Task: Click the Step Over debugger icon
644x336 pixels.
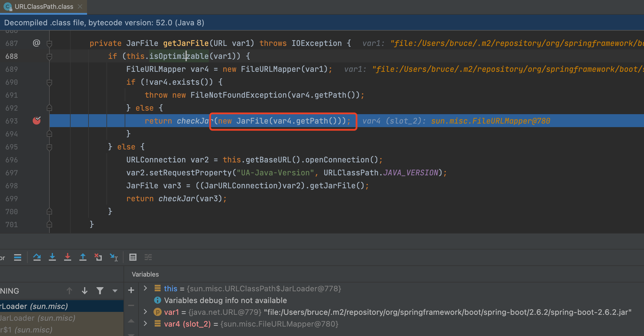Action: point(37,257)
